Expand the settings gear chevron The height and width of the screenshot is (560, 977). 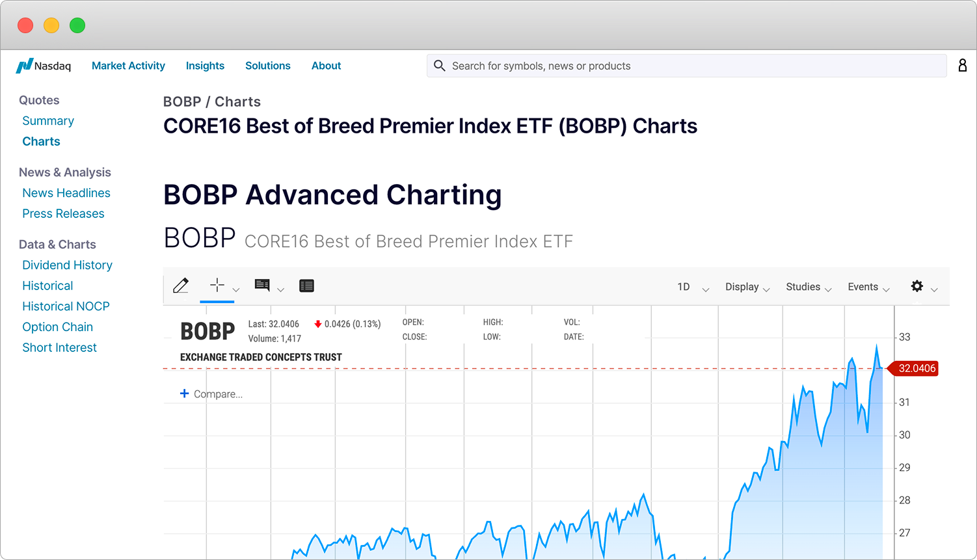[935, 290]
